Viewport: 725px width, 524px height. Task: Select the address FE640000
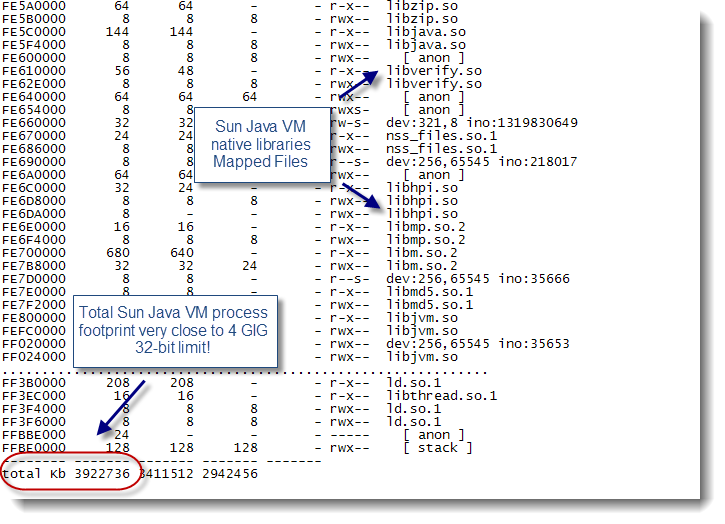coord(34,97)
